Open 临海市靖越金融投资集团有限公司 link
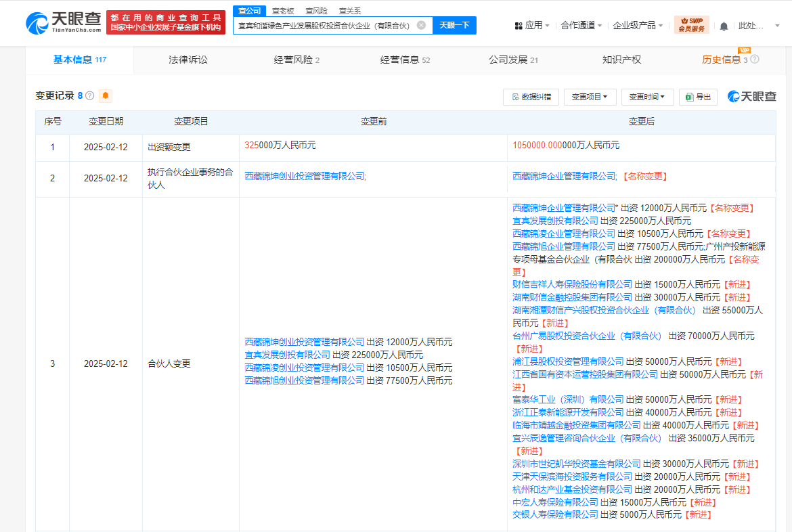Viewport: 792px width, 532px height. tap(576, 425)
